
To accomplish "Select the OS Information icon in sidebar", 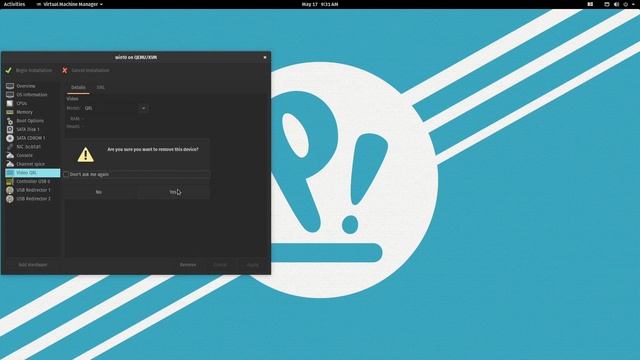I will click(x=10, y=95).
